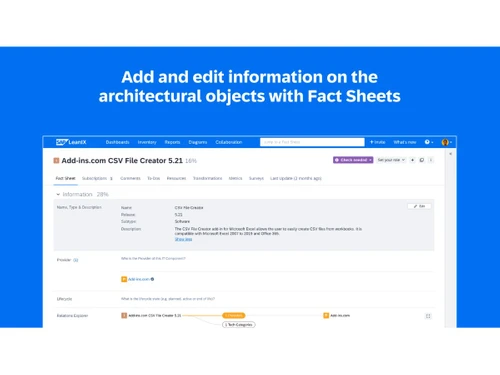Click the Software subtype value
Viewport: 500px width, 375px height.
point(182,221)
